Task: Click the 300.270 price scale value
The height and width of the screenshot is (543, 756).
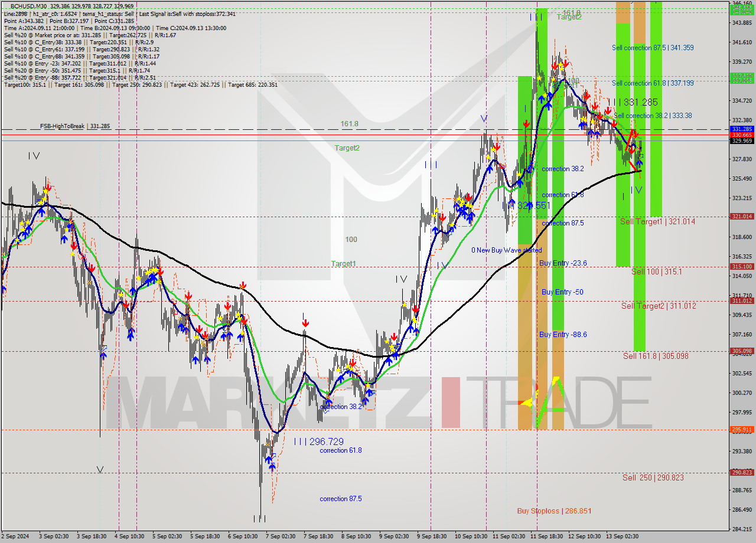Action: click(x=742, y=392)
